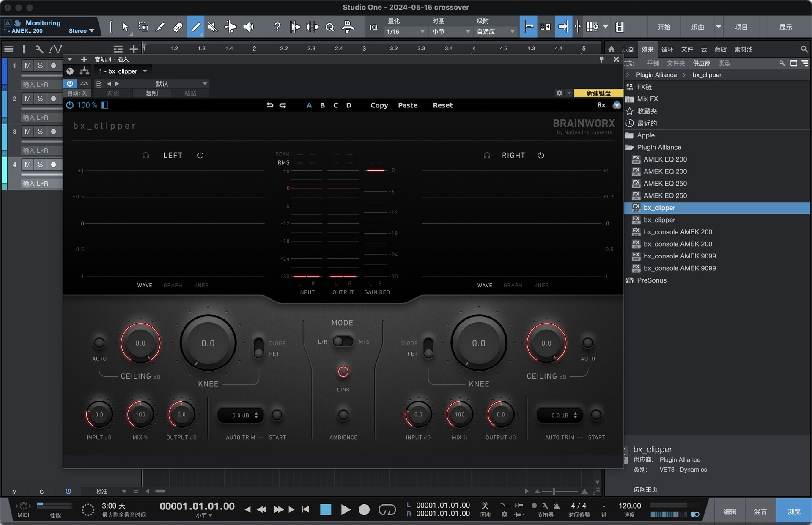Switch to the 文件 browser tab

(687, 49)
